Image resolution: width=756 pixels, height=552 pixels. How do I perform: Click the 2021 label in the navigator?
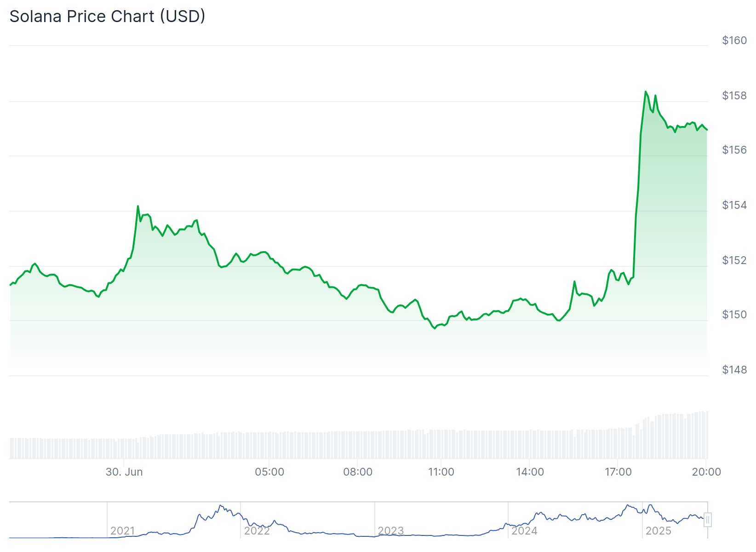coord(122,531)
